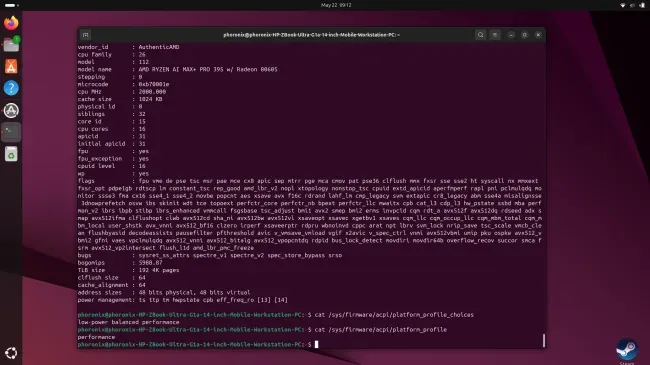Click the 'low-power balanced performance' output line
The height and width of the screenshot is (365, 650).
pos(129,322)
